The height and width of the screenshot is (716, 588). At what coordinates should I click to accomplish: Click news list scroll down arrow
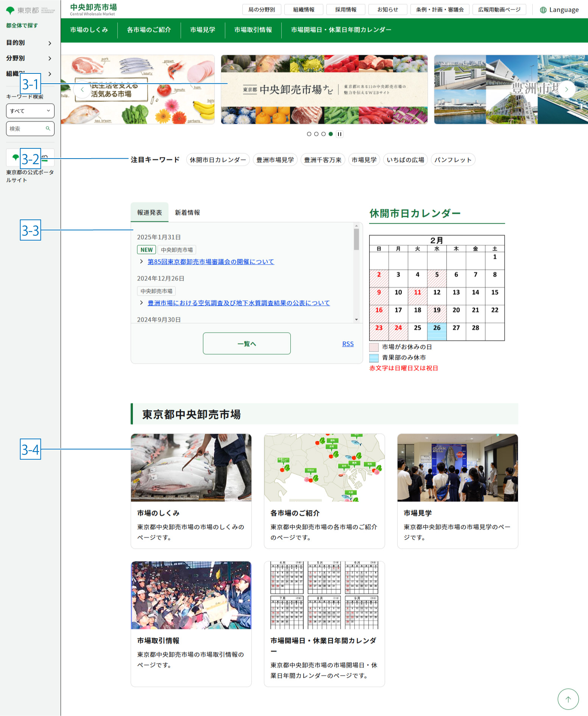(x=356, y=320)
